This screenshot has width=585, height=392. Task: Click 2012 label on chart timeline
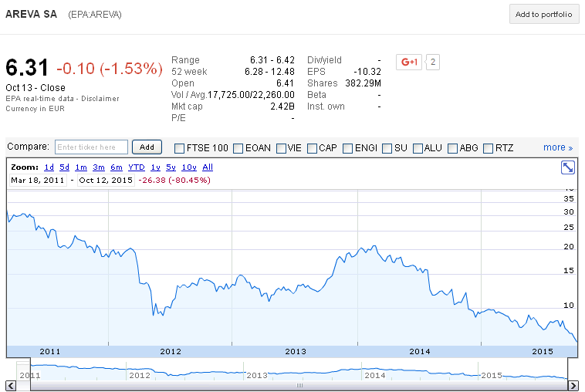pyautogui.click(x=171, y=351)
